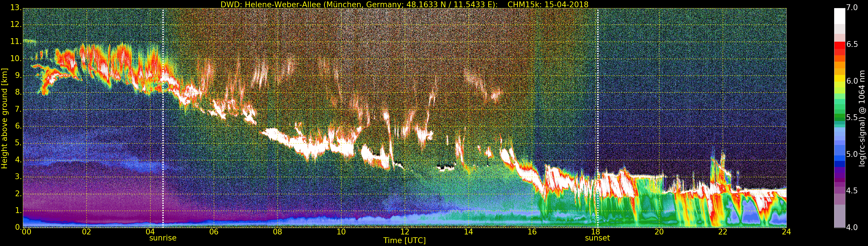868x246 pixels.
Task: Click the '00' time axis tick label
Action: (26, 232)
